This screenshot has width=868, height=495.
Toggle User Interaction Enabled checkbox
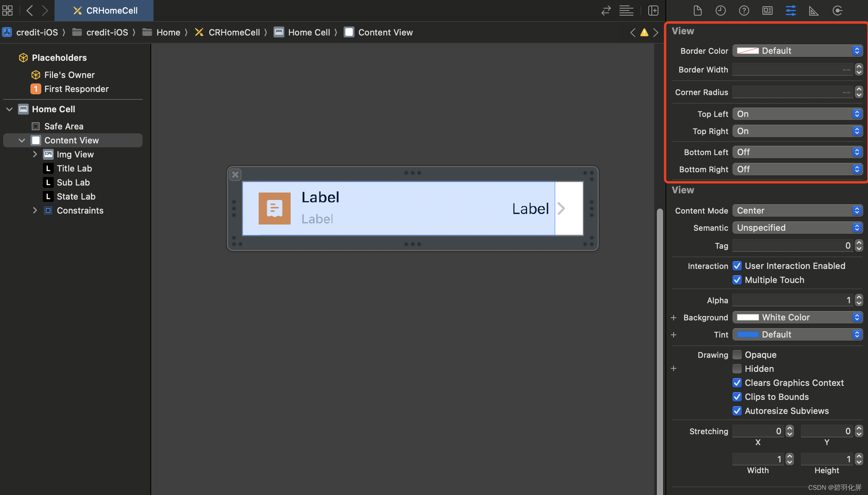pos(737,266)
